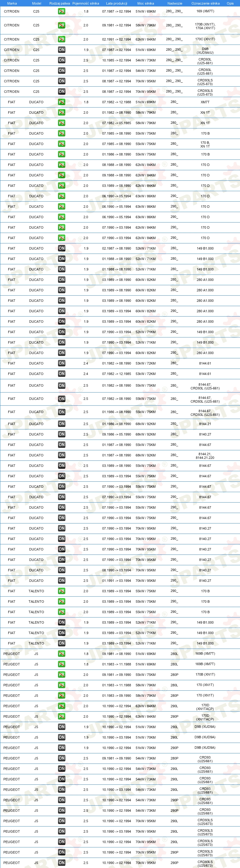Click PB icon in Peugeot J5 170B (XN1T) row

pyautogui.click(x=62, y=675)
